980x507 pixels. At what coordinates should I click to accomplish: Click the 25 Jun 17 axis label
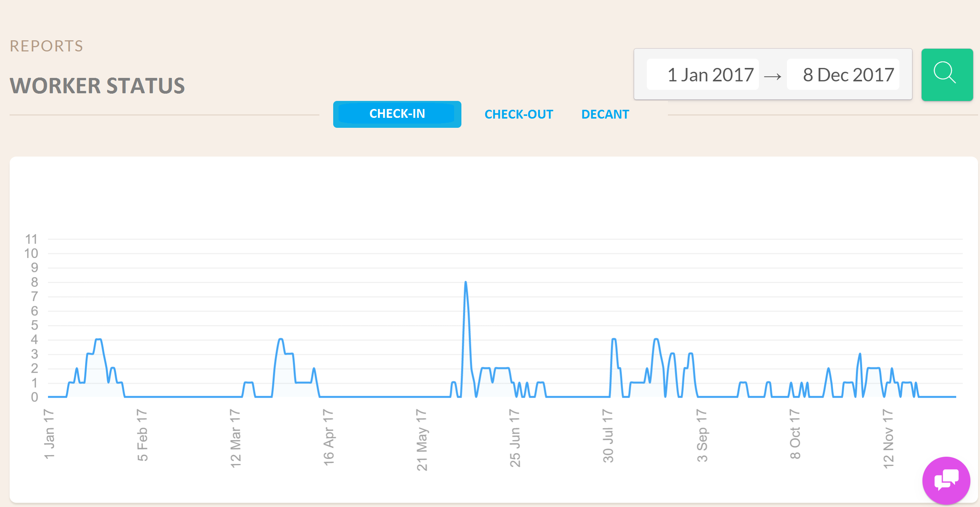pos(515,438)
